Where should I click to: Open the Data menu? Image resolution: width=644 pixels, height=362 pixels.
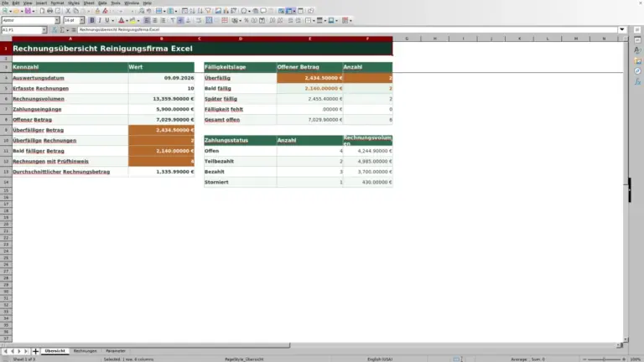pyautogui.click(x=102, y=3)
